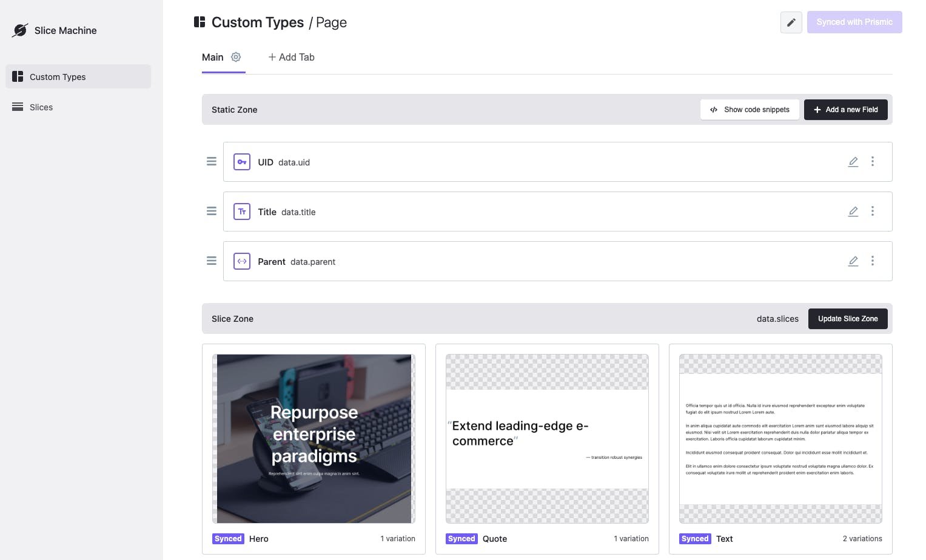The height and width of the screenshot is (560, 926).
Task: Click the content relationship icon on Parent field
Action: coord(241,261)
